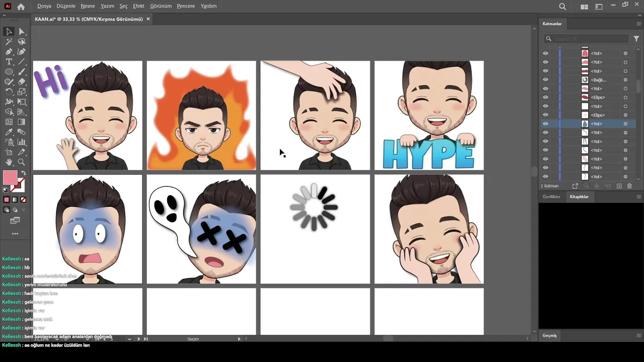Open Kitaplıklar panel options menu
Viewport: 644px width, 362px height.
639,197
